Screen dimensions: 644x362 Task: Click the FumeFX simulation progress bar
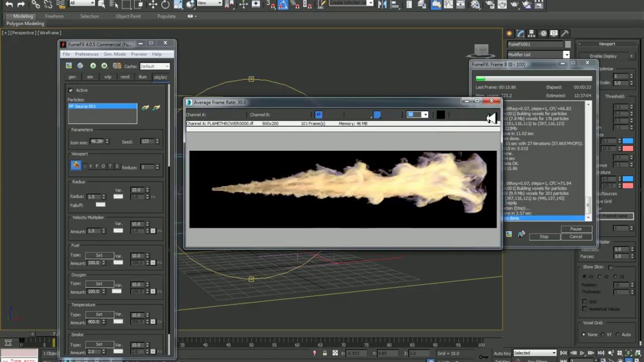(x=534, y=78)
